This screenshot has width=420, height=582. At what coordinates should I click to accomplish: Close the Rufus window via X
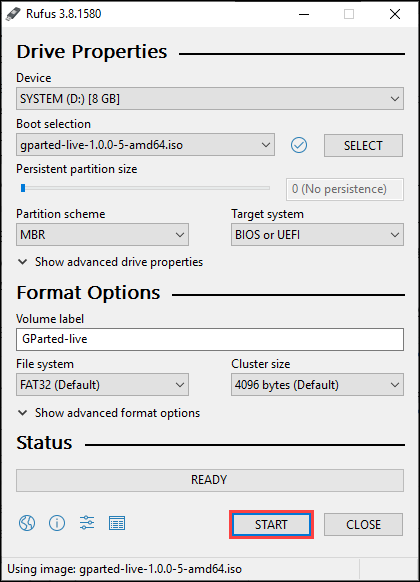(x=395, y=14)
